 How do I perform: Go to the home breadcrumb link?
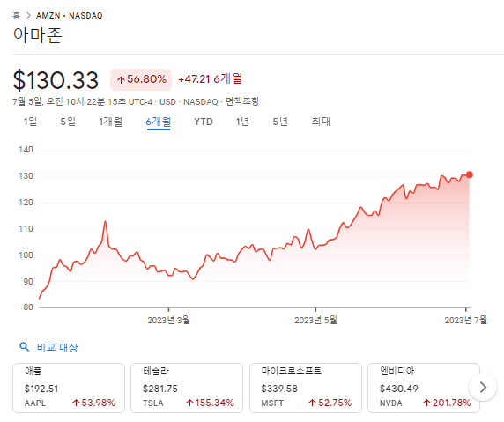16,16
